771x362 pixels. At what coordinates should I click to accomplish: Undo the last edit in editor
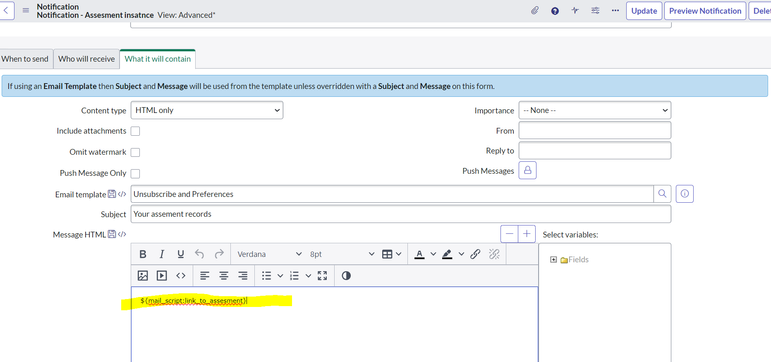coord(199,254)
